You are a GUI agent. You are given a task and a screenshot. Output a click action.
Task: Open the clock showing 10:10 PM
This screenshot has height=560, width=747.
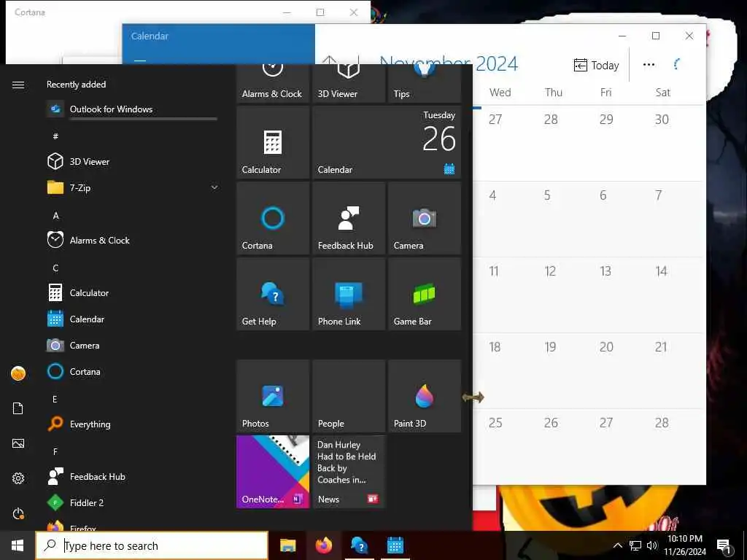(685, 545)
